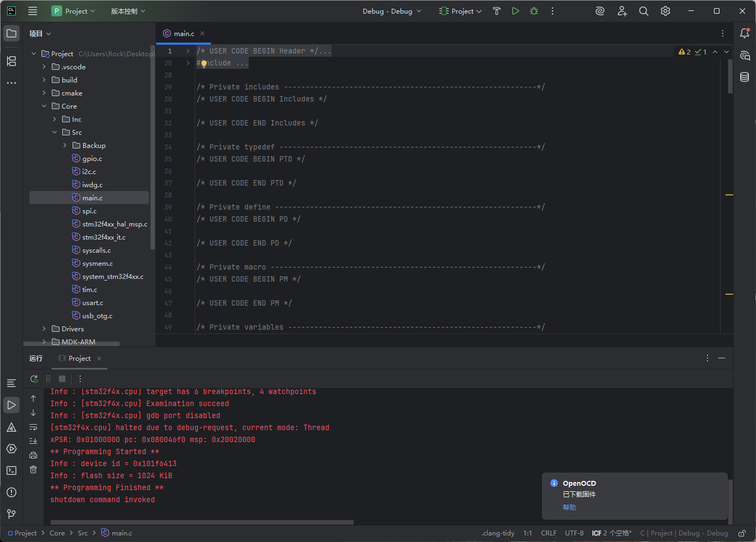This screenshot has width=756, height=542.
Task: Build the project with hammer icon
Action: point(496,11)
